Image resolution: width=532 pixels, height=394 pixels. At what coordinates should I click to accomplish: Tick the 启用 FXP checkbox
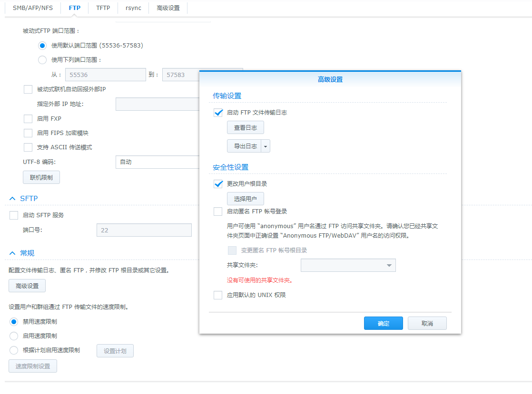(x=28, y=119)
